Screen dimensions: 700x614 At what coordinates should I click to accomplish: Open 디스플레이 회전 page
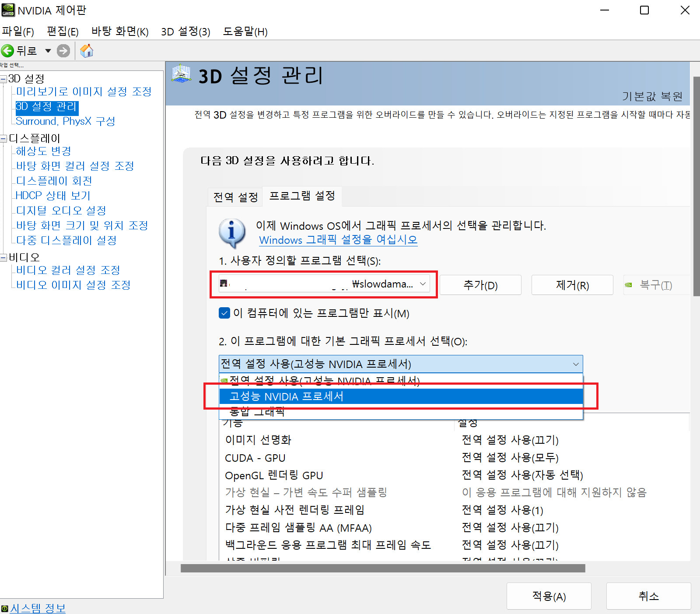tap(54, 181)
